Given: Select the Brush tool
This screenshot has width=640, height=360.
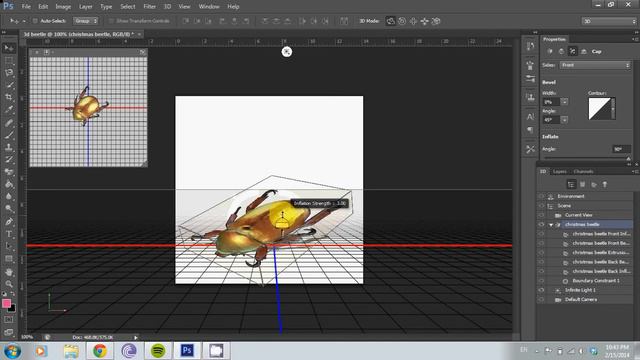Looking at the screenshot, I should pos(9,135).
